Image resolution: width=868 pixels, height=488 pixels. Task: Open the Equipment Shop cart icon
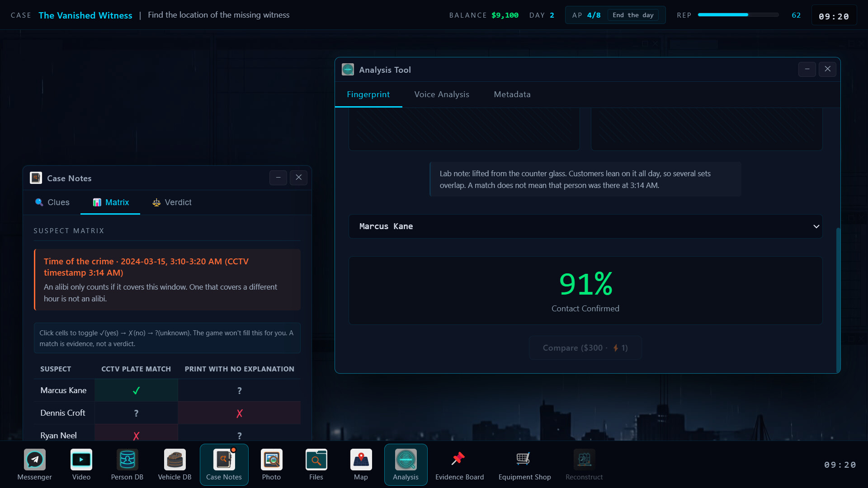[524, 465]
